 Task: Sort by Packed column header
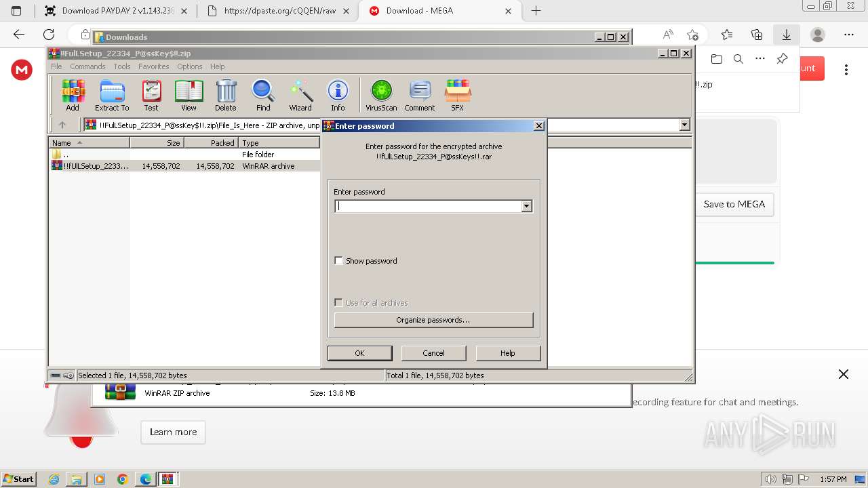[211, 143]
